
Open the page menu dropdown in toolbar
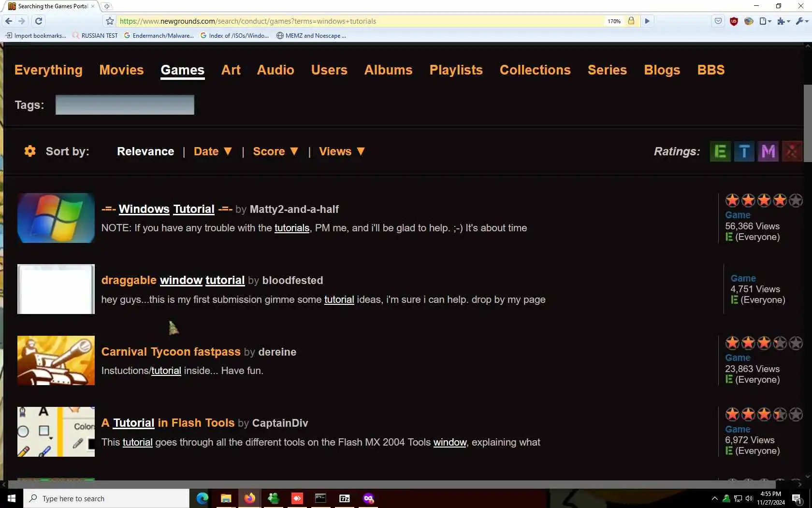click(765, 21)
